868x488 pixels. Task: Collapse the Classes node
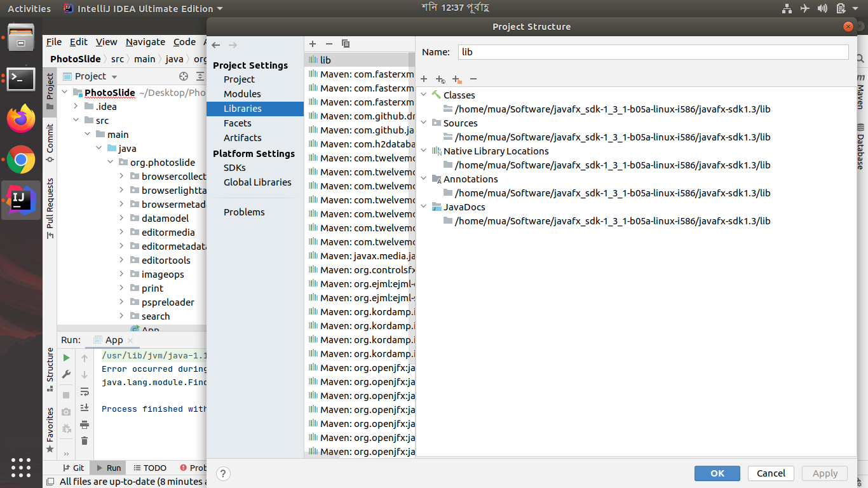pyautogui.click(x=424, y=95)
